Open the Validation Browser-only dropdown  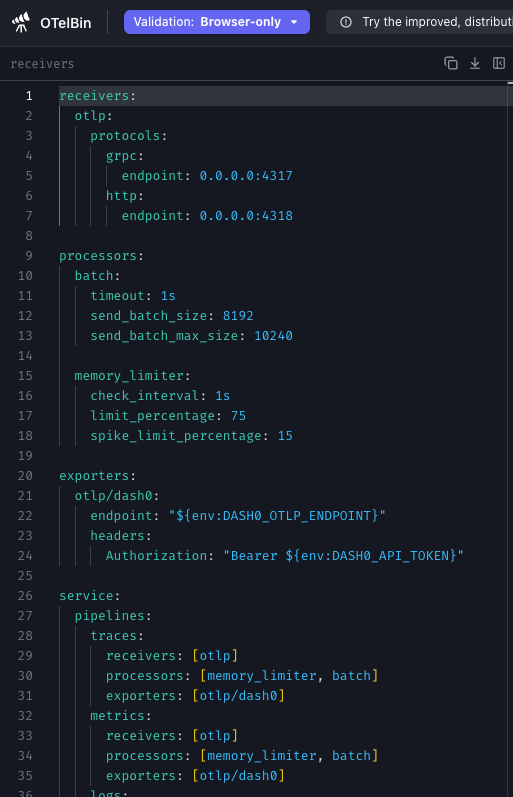217,22
